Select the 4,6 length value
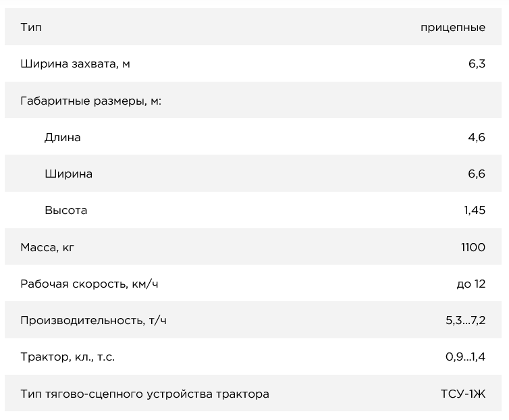The image size is (509, 420). pos(477,137)
